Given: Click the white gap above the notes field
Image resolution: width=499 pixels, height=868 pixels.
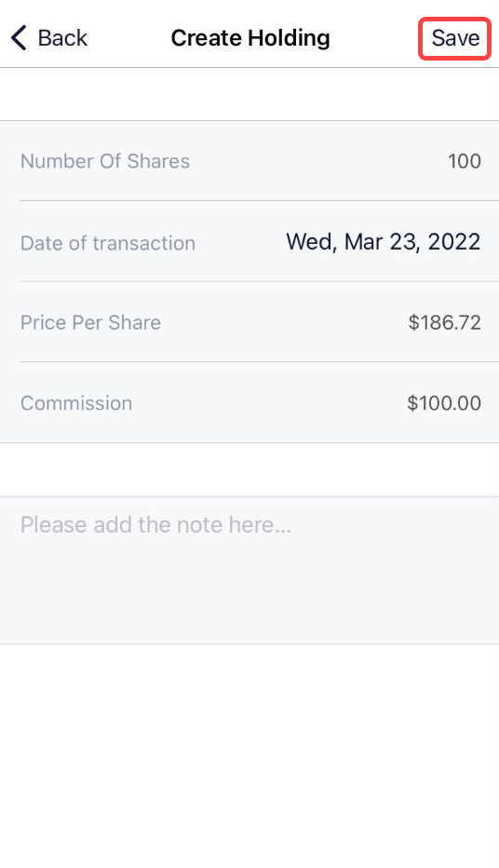Looking at the screenshot, I should pos(249,469).
